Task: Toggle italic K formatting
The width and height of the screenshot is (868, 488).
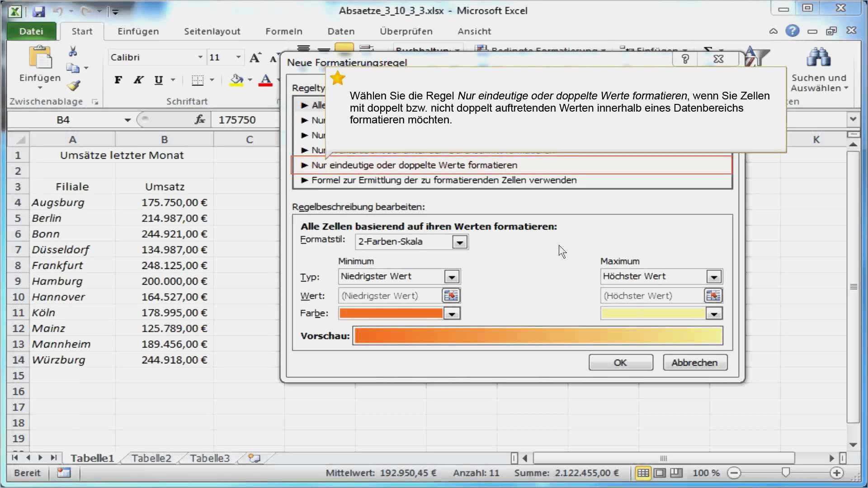Action: pos(138,80)
